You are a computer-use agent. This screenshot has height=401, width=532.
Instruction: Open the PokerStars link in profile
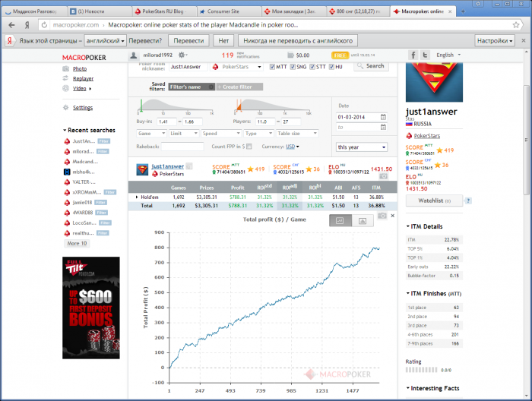coord(427,136)
